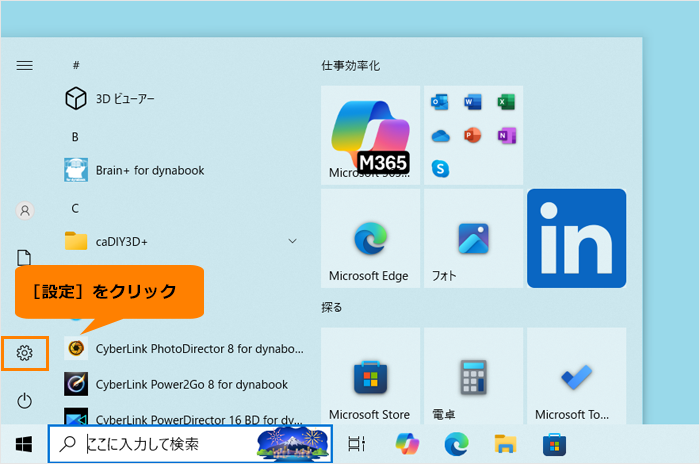Open the 電卓 calculator tile
The height and width of the screenshot is (464, 700).
(474, 376)
